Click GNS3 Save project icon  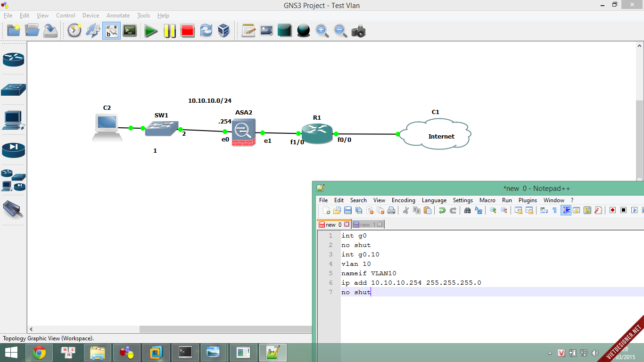pyautogui.click(x=50, y=31)
